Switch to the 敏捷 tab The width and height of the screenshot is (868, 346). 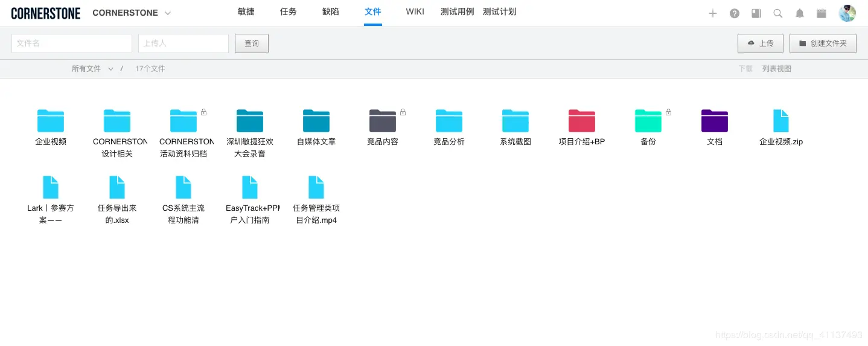(246, 12)
